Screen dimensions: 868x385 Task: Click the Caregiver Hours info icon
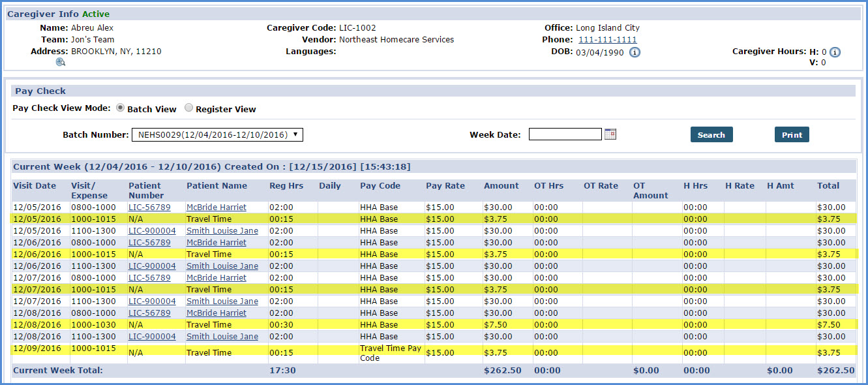(x=835, y=52)
